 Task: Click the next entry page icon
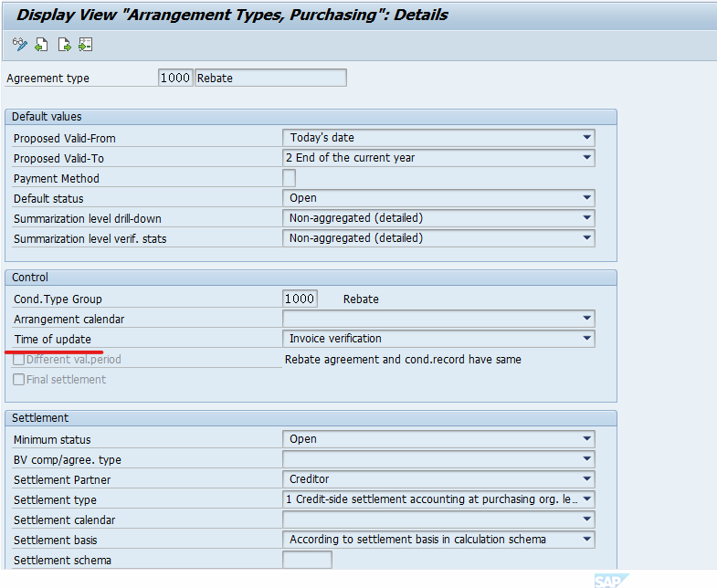pyautogui.click(x=64, y=45)
